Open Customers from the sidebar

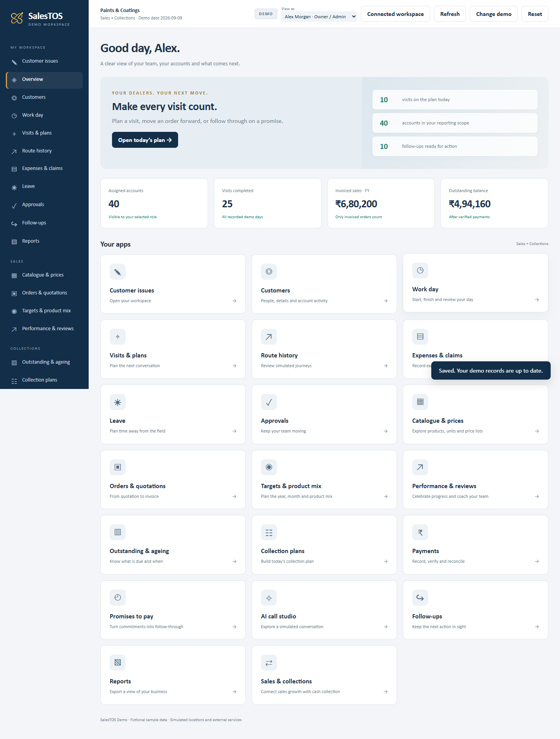pos(44,97)
